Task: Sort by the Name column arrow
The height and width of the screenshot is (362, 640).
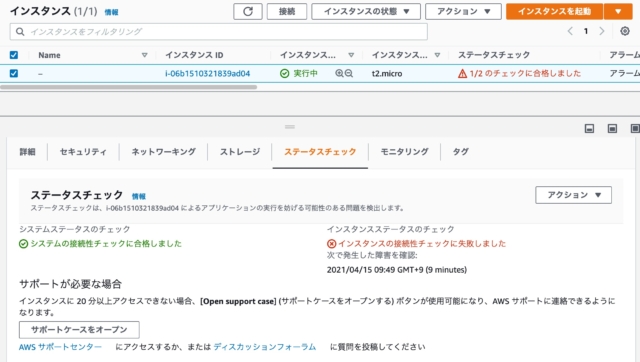Action: click(x=144, y=55)
